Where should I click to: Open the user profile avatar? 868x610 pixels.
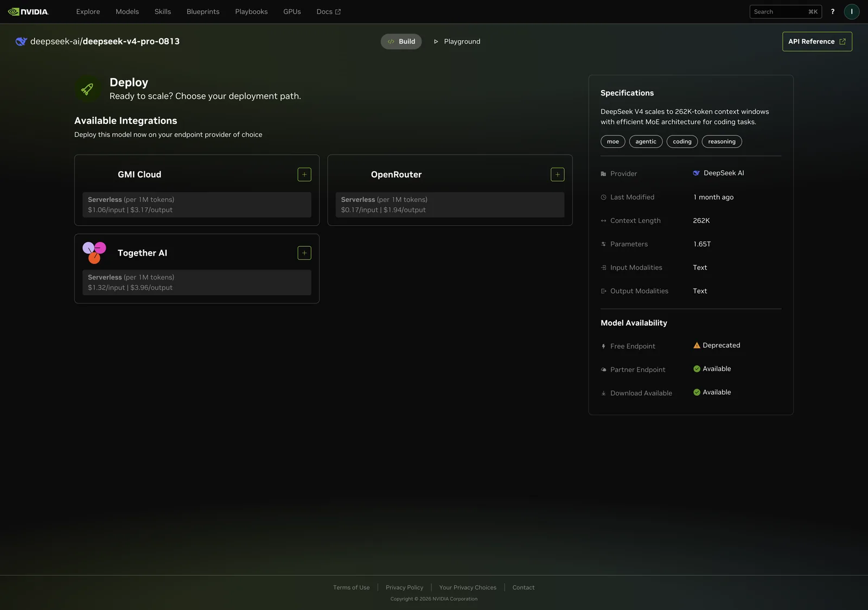click(852, 11)
